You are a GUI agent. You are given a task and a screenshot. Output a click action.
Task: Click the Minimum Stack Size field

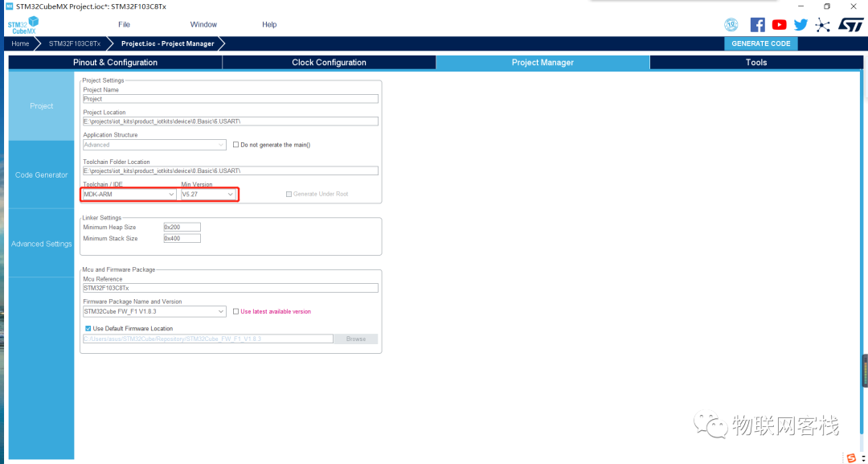pos(182,239)
